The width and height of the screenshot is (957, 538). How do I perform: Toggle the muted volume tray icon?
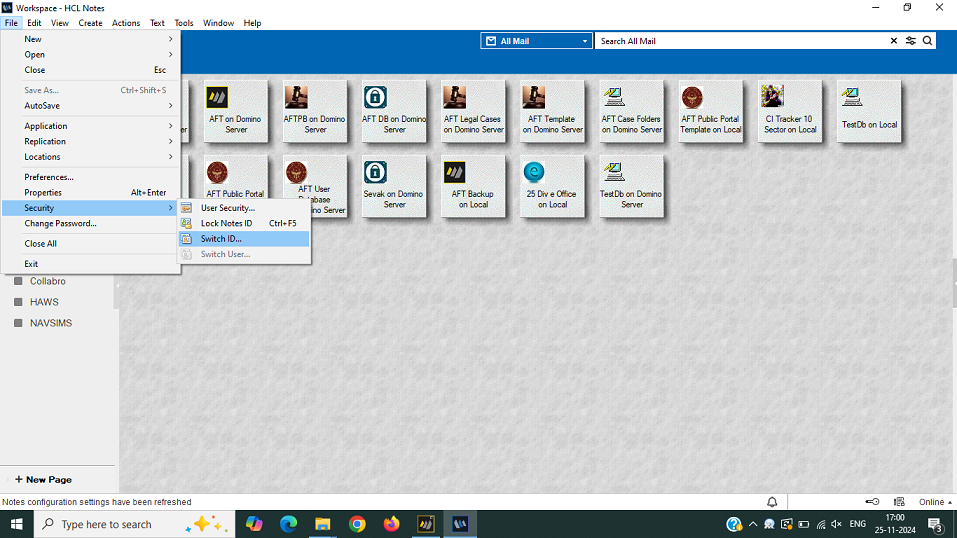(837, 524)
